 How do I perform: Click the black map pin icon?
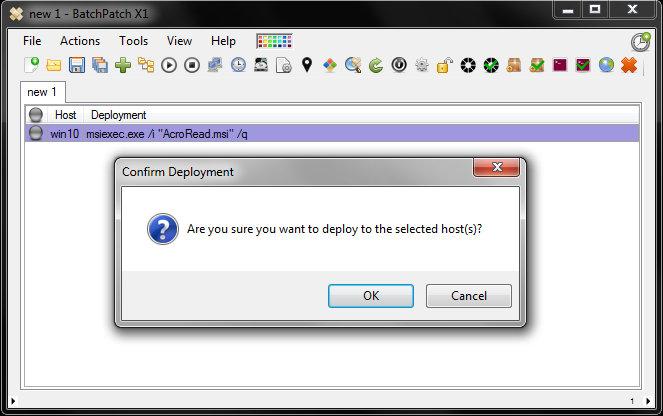click(307, 65)
